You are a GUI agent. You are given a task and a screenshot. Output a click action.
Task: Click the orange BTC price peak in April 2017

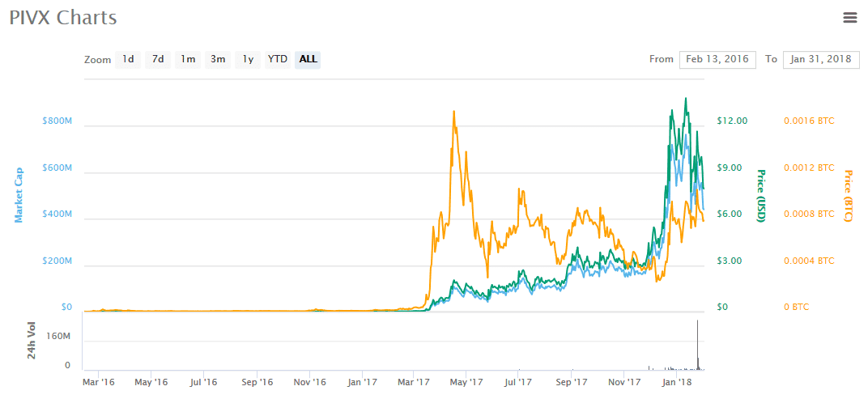tap(454, 112)
